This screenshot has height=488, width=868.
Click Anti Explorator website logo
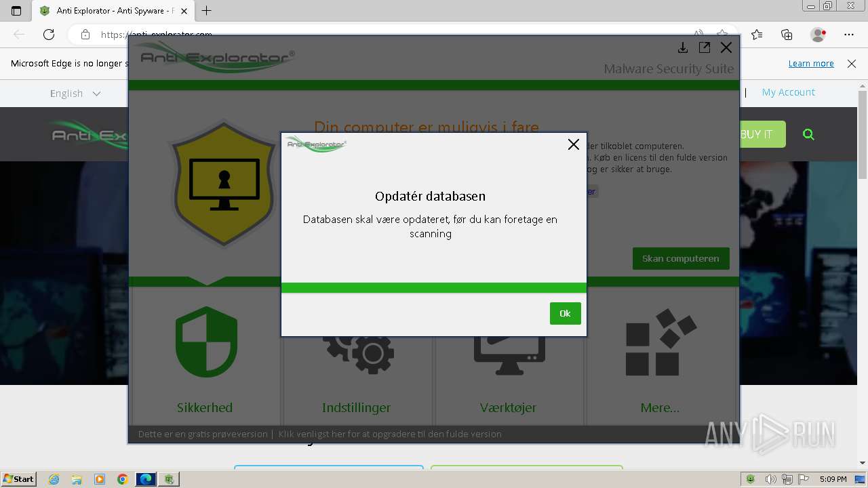click(x=88, y=134)
